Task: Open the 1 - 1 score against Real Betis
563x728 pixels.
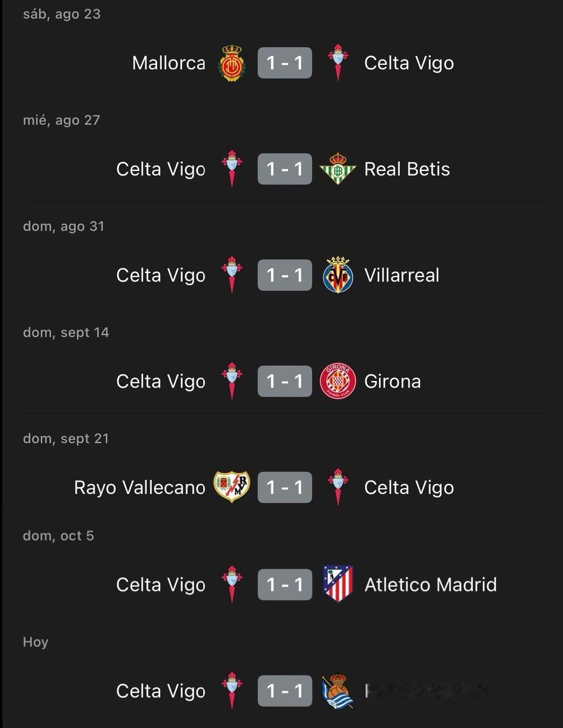Action: 285,169
